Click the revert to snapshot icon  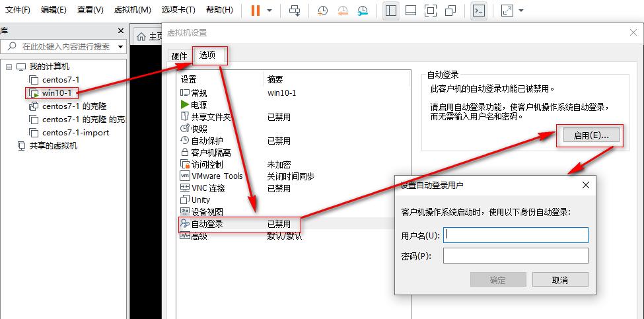coord(343,11)
